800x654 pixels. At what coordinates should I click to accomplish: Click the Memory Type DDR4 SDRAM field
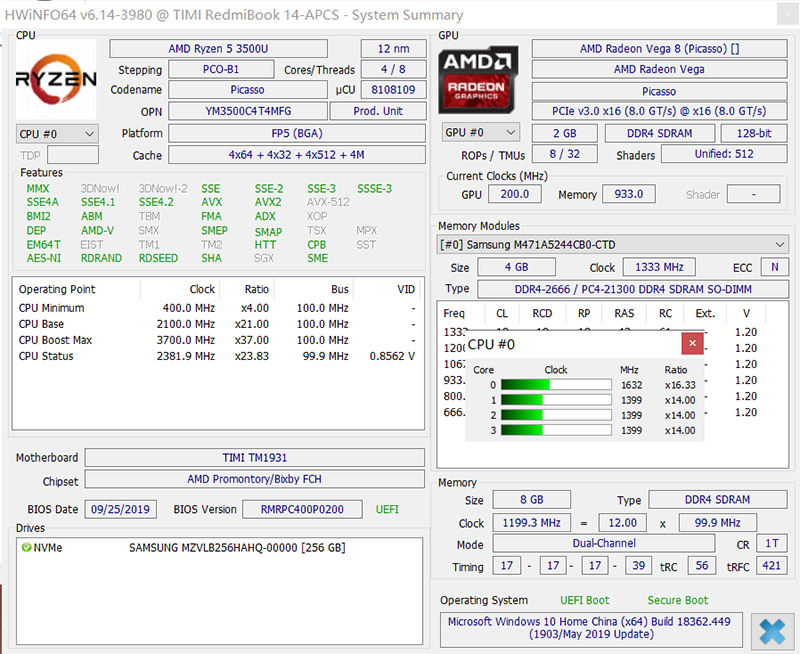(717, 499)
